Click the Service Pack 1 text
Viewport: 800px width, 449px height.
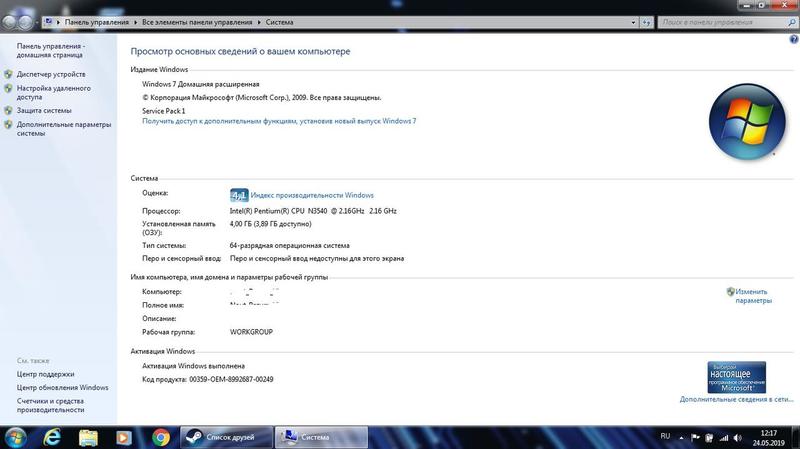(x=163, y=111)
